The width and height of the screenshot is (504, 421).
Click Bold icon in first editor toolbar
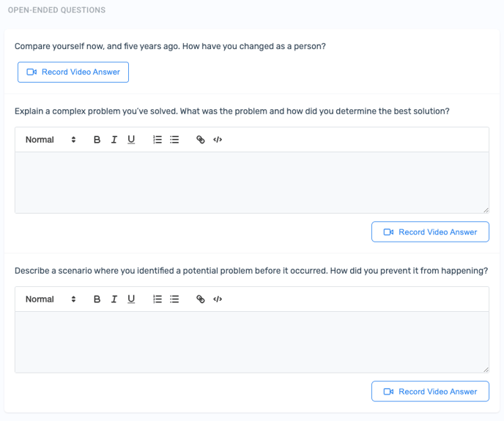pos(97,140)
